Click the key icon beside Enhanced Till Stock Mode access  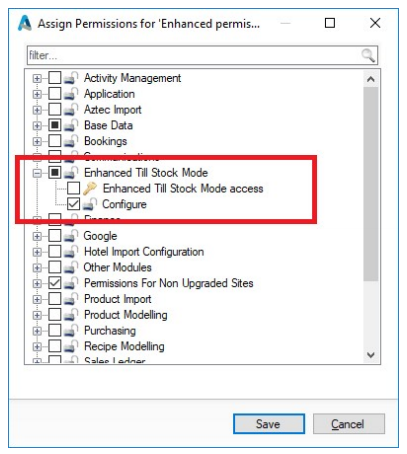coord(90,189)
